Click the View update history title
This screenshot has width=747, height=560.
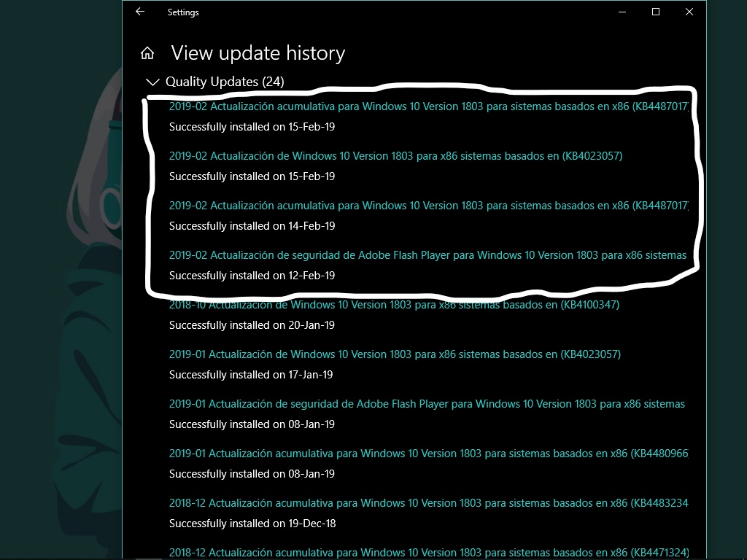[x=258, y=52]
